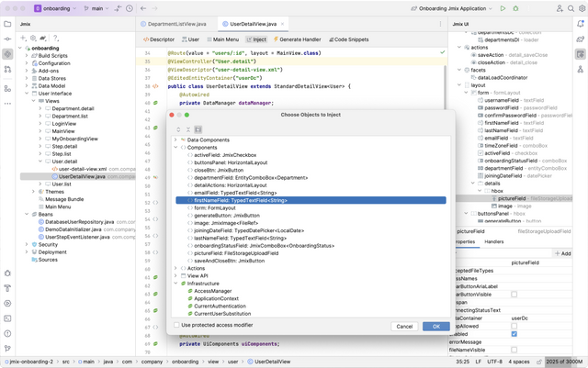Click Expand All icon in inject dialog
The width and height of the screenshot is (588, 368).
coord(178,129)
